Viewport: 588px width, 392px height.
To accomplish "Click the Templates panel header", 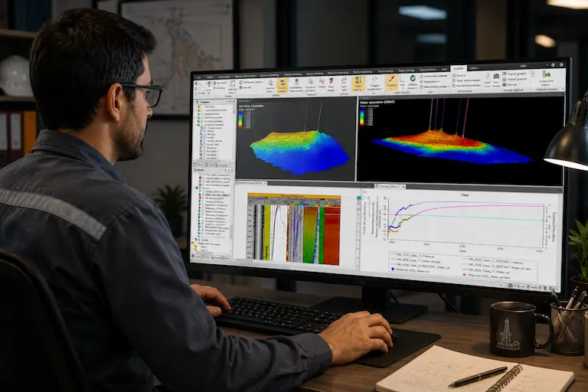I will coord(214,102).
